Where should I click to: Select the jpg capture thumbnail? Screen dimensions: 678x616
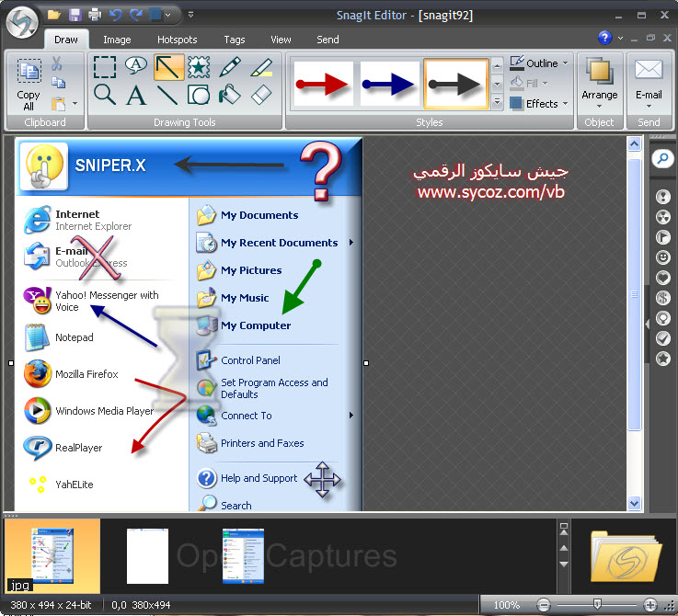(52, 556)
